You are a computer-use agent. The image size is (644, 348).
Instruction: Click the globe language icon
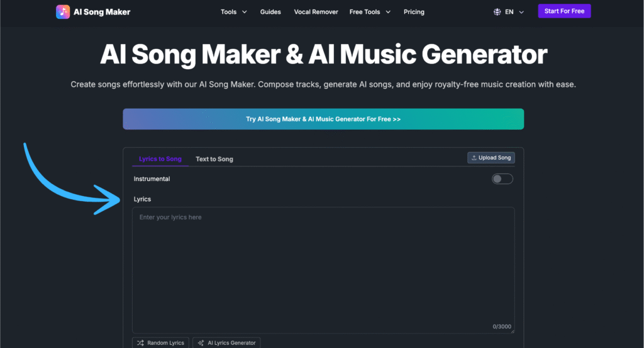click(497, 12)
